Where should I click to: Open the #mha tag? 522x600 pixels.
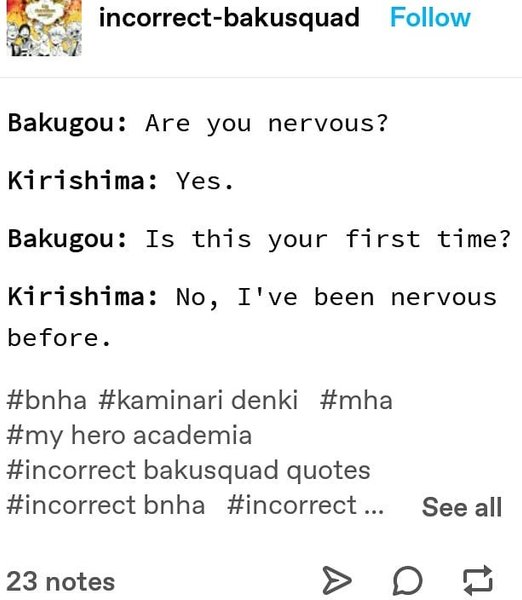tap(356, 401)
